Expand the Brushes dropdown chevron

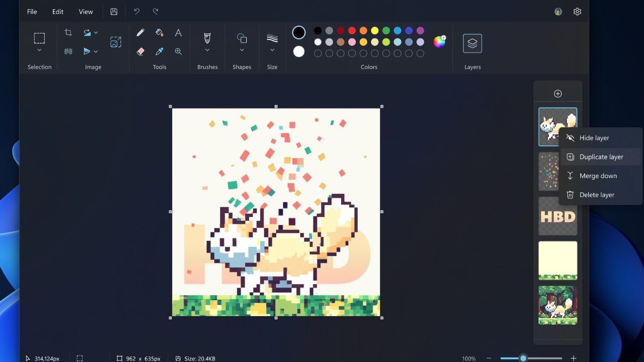point(207,50)
